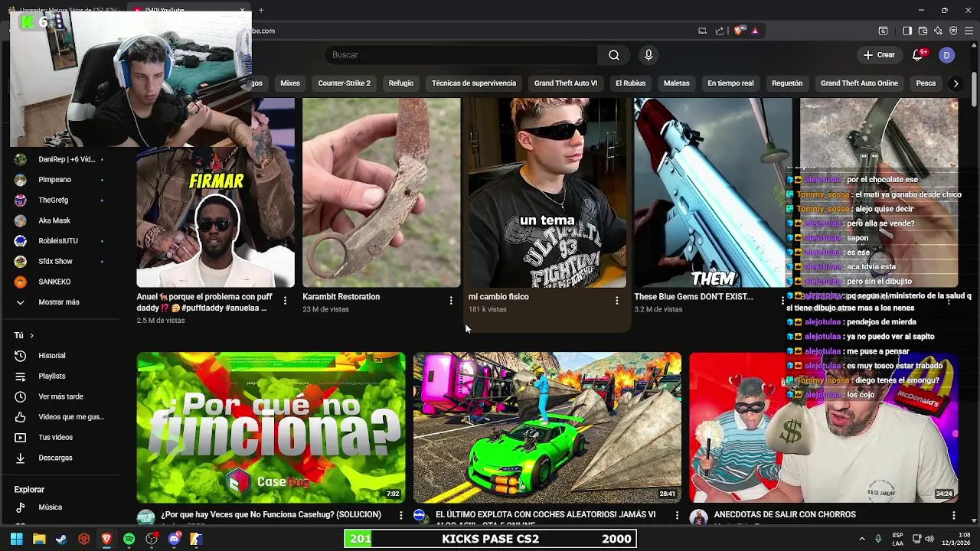Click the share page icon in address bar
Viewport: 980px width, 551px height.
point(720,31)
